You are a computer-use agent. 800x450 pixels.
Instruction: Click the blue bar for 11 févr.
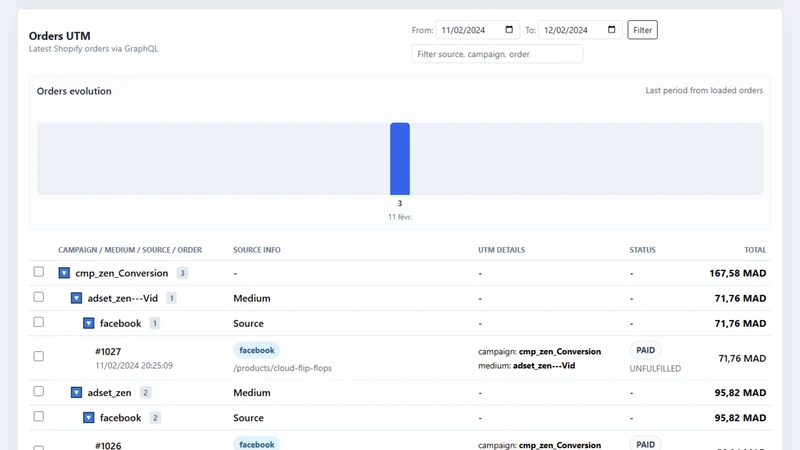[x=400, y=159]
